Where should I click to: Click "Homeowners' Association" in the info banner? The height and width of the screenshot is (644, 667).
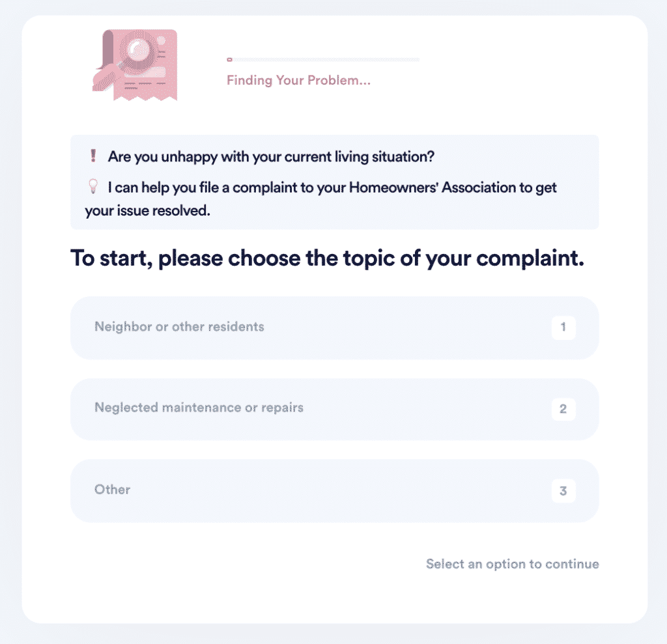pyautogui.click(x=408, y=188)
